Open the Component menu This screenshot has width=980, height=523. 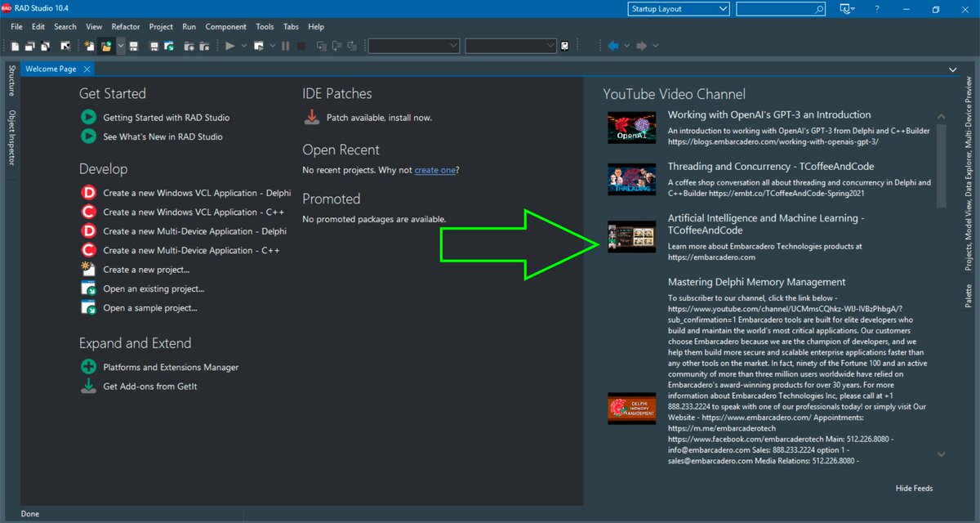click(226, 27)
